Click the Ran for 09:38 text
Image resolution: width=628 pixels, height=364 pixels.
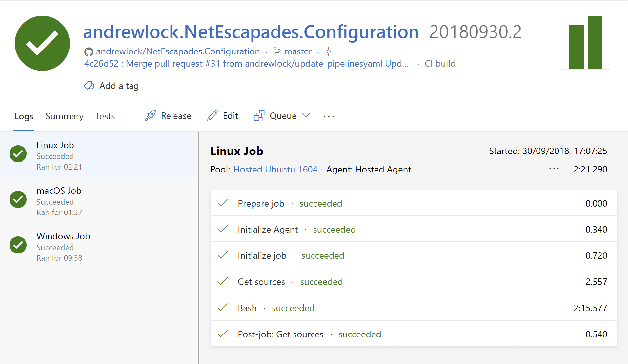point(59,258)
